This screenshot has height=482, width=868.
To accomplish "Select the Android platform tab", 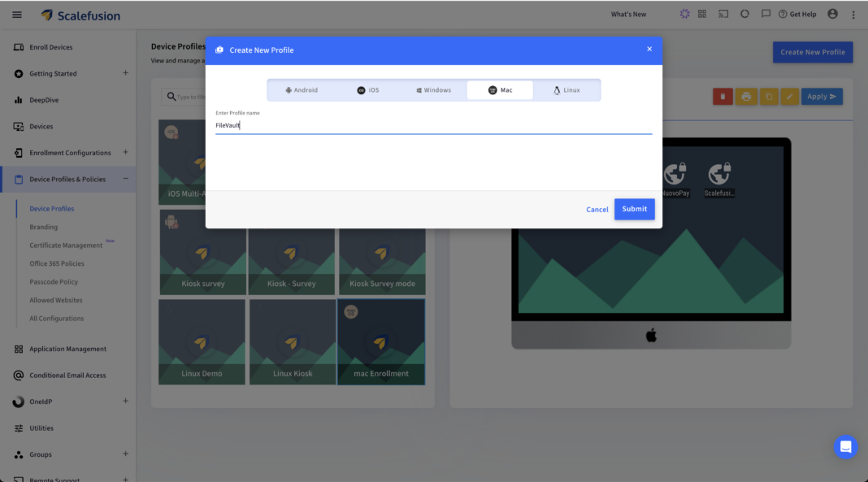I will tap(302, 90).
